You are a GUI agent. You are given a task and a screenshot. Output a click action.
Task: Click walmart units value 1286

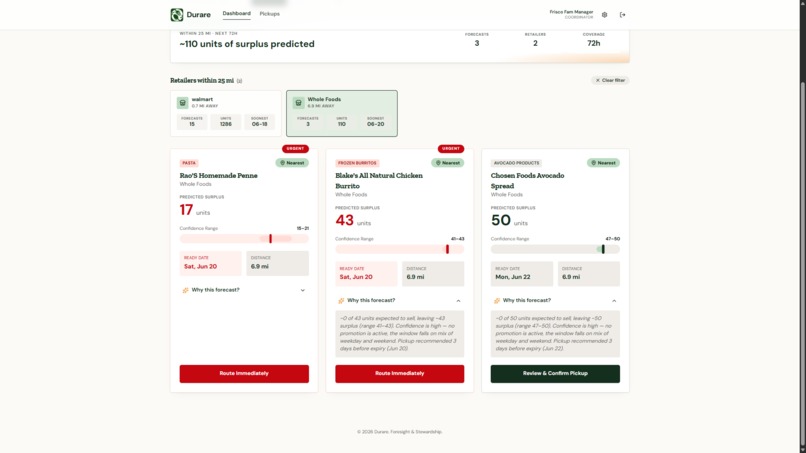[x=226, y=124]
